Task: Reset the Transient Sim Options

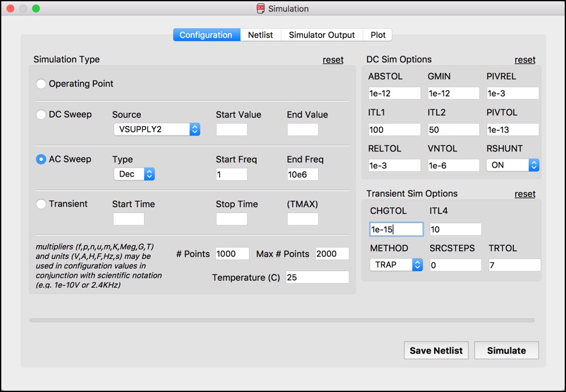Action: tap(525, 194)
